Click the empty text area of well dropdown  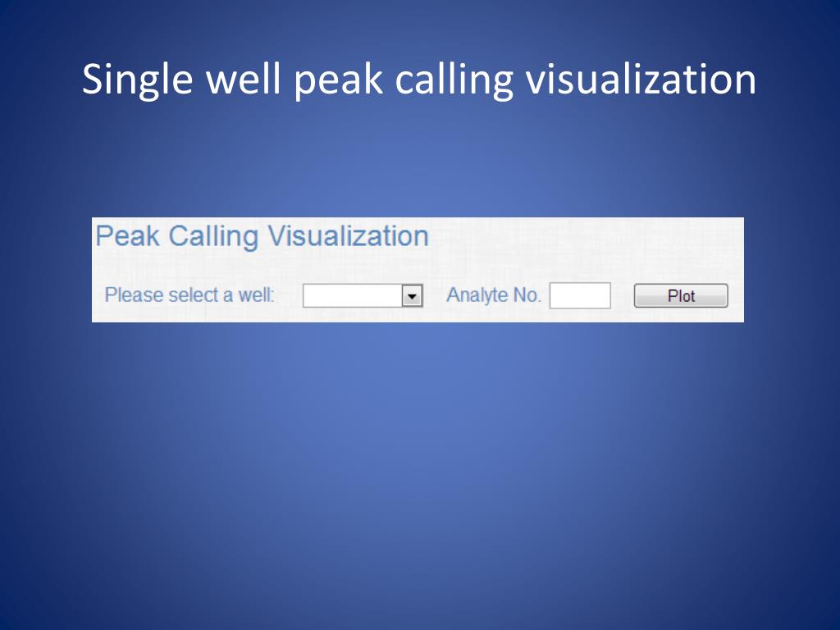point(353,295)
